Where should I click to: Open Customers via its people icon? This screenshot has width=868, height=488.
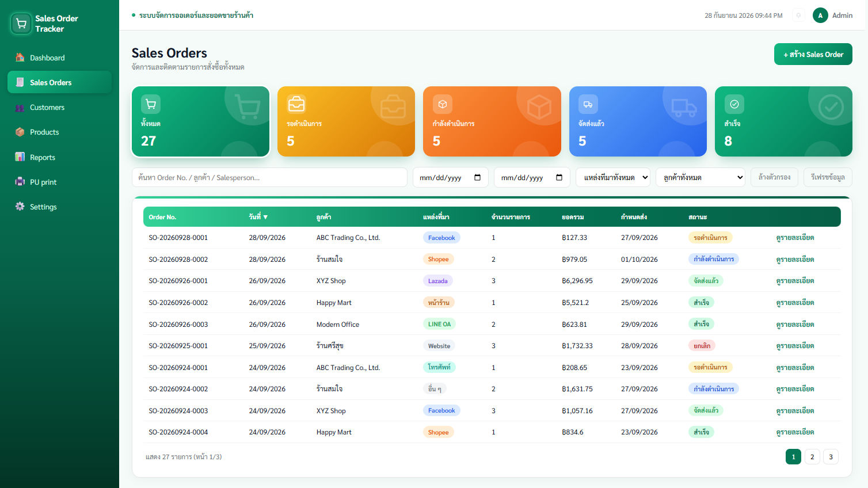coord(20,108)
